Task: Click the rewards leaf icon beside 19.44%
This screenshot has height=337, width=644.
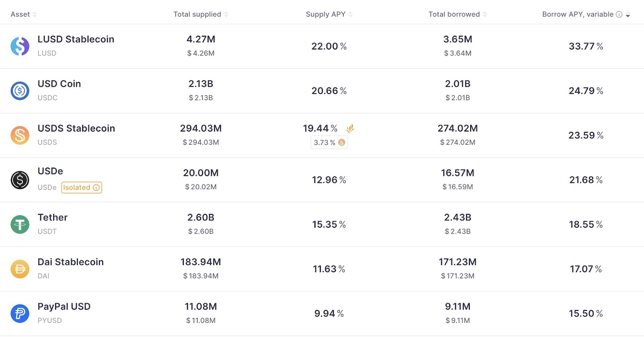Action: click(350, 128)
